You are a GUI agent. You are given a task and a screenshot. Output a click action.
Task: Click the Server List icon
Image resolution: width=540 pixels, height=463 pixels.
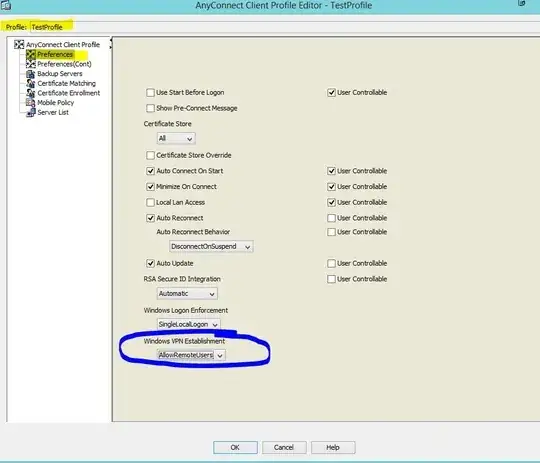pos(31,112)
